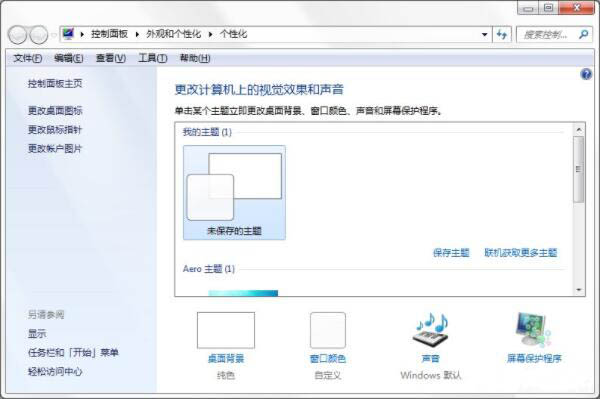Click the 保存主题 link
This screenshot has height=399, width=600.
[451, 252]
